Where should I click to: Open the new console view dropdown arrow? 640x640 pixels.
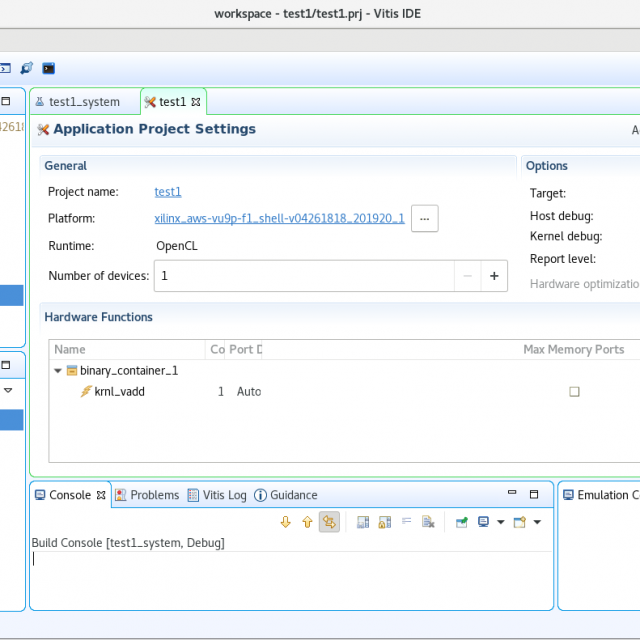coord(537,522)
